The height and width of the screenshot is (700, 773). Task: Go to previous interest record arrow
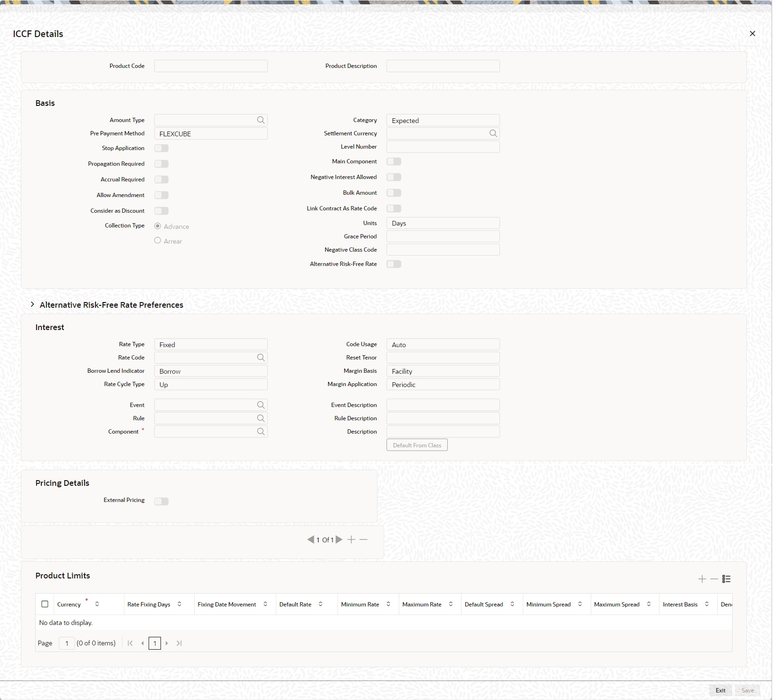coord(311,539)
